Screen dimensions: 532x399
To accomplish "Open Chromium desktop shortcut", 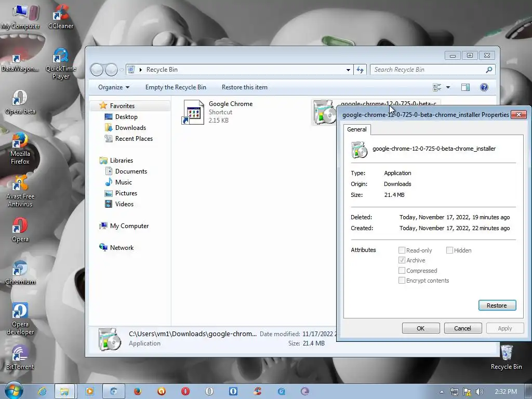I will (20, 273).
